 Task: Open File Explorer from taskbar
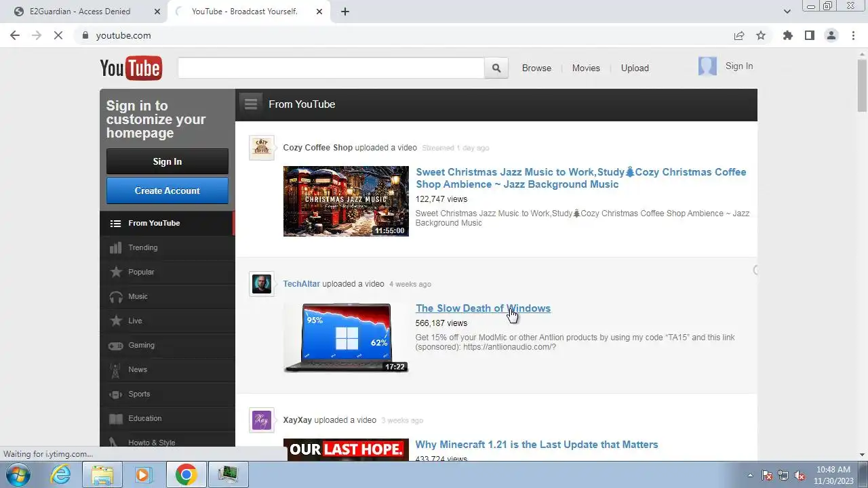tap(102, 474)
